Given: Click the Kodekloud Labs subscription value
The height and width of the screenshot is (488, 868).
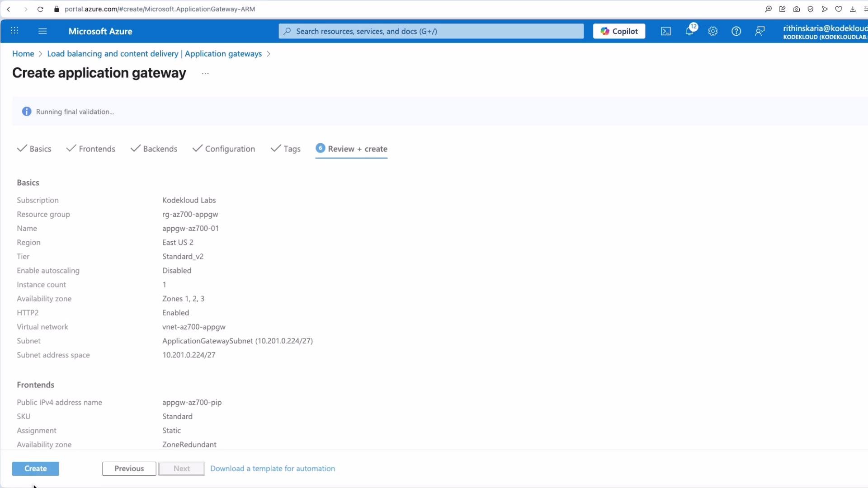Looking at the screenshot, I should [x=189, y=200].
